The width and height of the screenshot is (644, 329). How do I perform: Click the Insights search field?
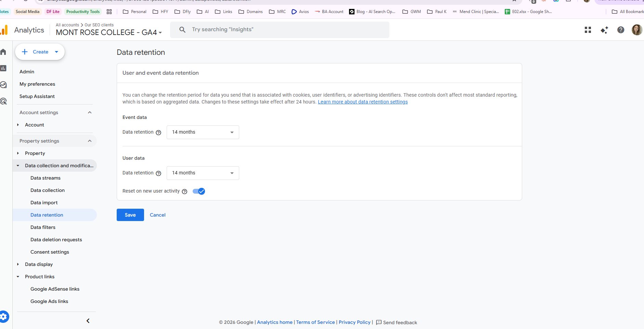[279, 30]
